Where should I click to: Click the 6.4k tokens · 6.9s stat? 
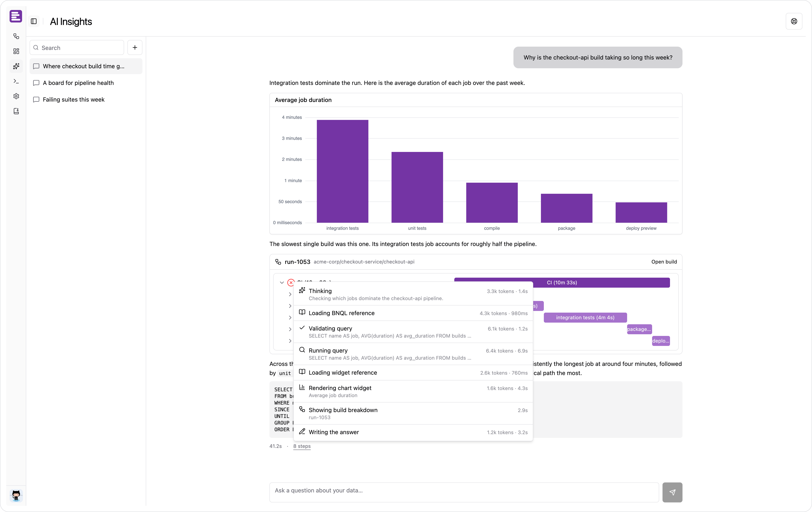pos(507,351)
